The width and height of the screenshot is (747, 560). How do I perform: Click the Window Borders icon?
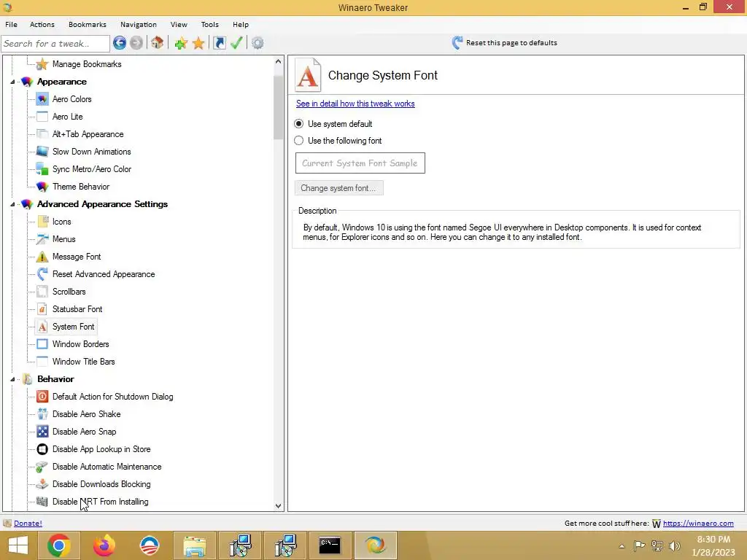(x=42, y=344)
